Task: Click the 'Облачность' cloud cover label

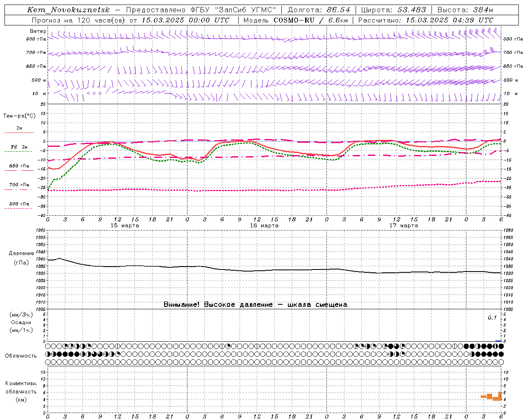Action: pyautogui.click(x=21, y=356)
